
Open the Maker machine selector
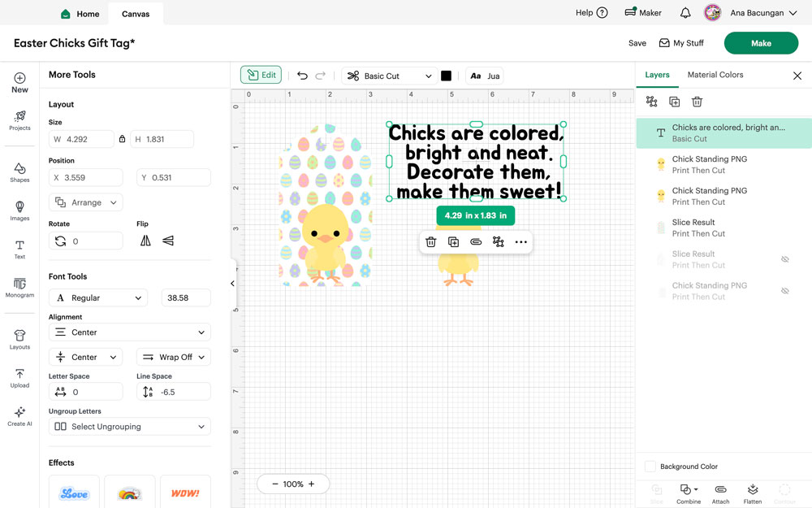click(642, 13)
